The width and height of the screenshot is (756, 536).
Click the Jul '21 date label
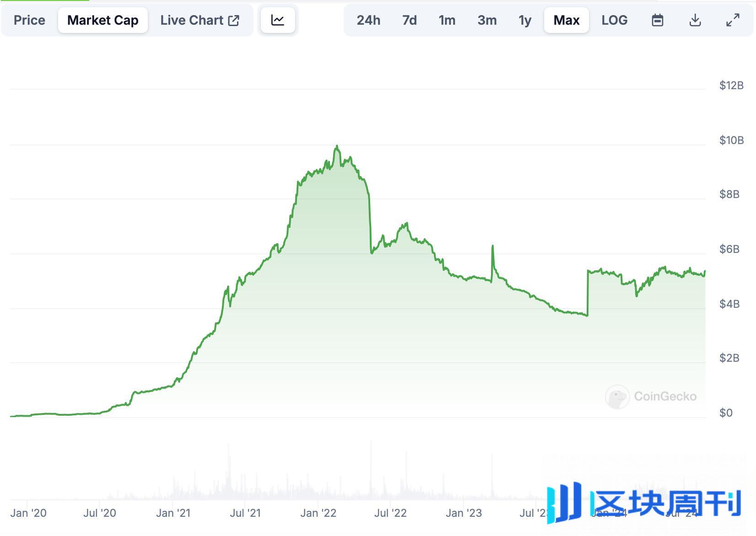click(245, 513)
